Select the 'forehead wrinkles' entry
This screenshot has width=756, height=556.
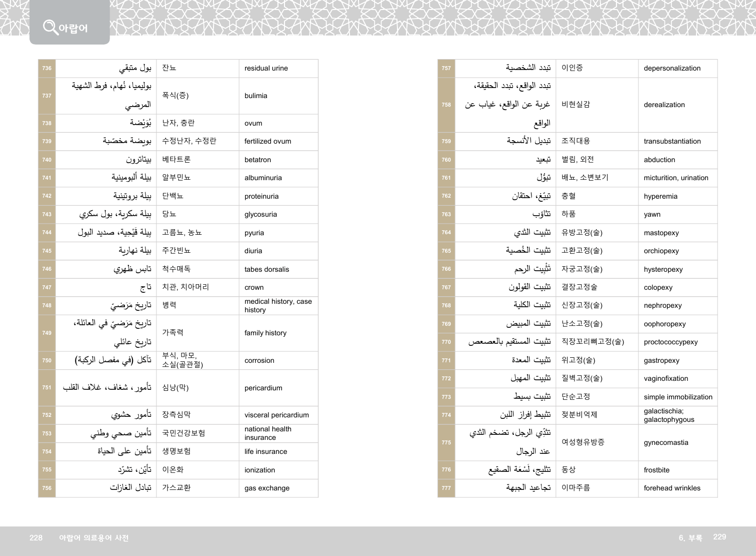(672, 488)
